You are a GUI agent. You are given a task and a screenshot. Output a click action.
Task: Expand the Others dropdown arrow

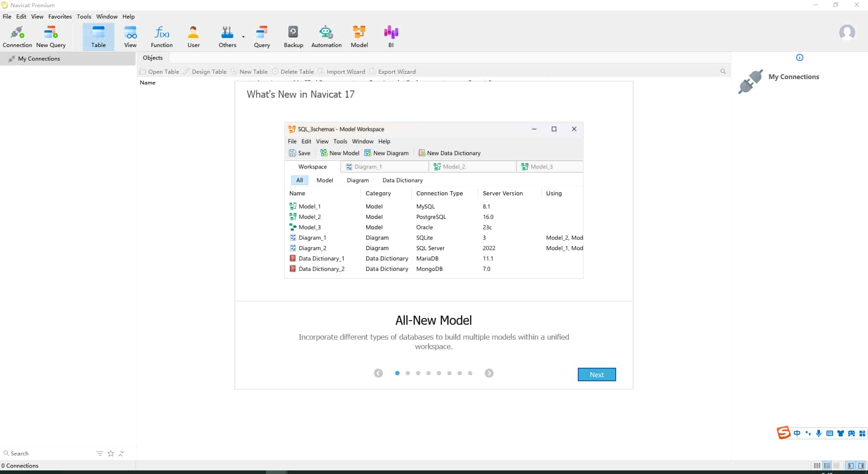(x=243, y=37)
